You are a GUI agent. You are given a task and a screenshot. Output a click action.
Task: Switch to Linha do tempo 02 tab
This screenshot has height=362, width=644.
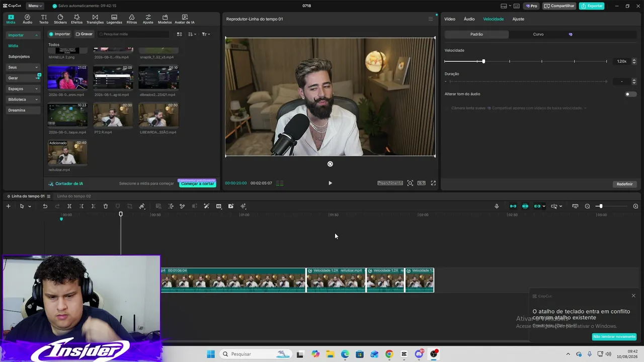74,196
